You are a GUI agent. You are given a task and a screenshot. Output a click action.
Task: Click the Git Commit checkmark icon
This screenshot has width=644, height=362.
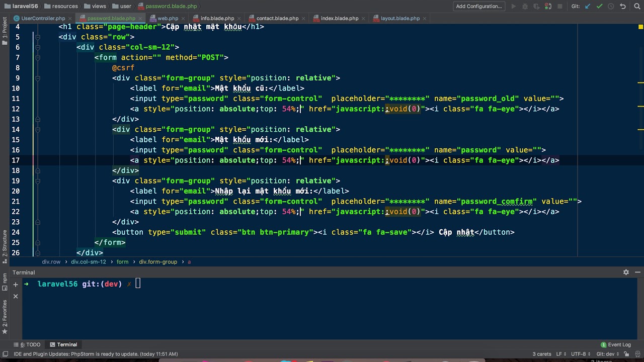[x=599, y=7]
